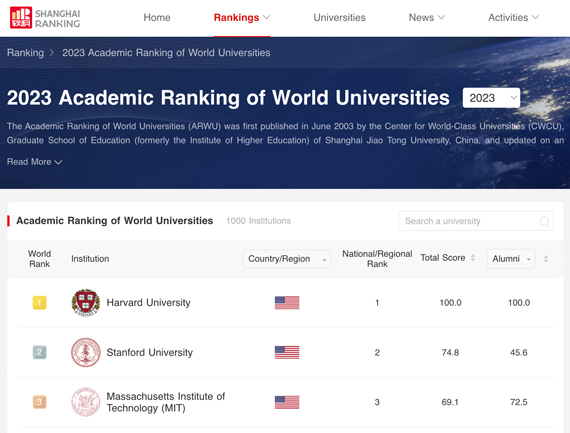Viewport: 570px width, 433px height.
Task: Expand the Read More description
Action: (35, 162)
